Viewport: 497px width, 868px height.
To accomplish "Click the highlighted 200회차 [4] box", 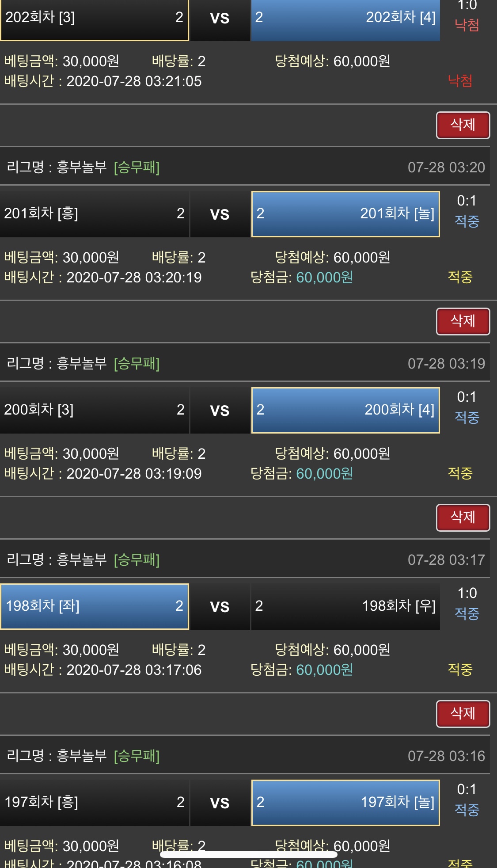I will 345,410.
